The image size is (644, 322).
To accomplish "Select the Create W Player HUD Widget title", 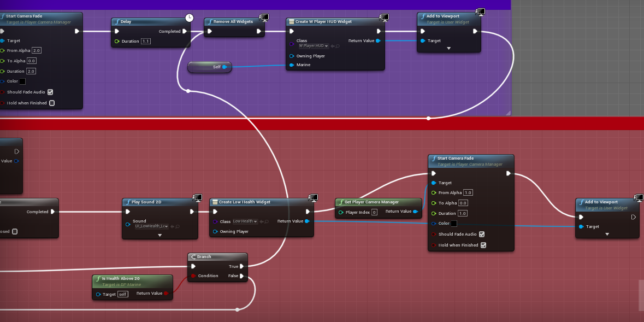I will [x=324, y=21].
